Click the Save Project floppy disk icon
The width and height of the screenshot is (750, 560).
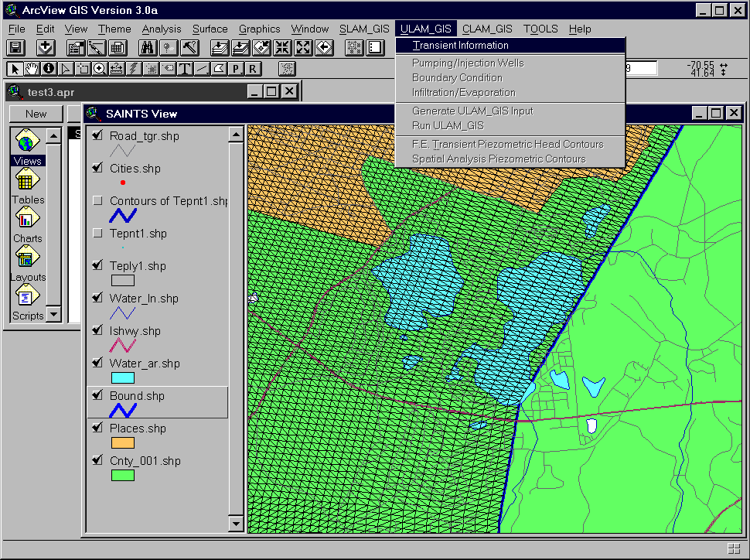[15, 47]
